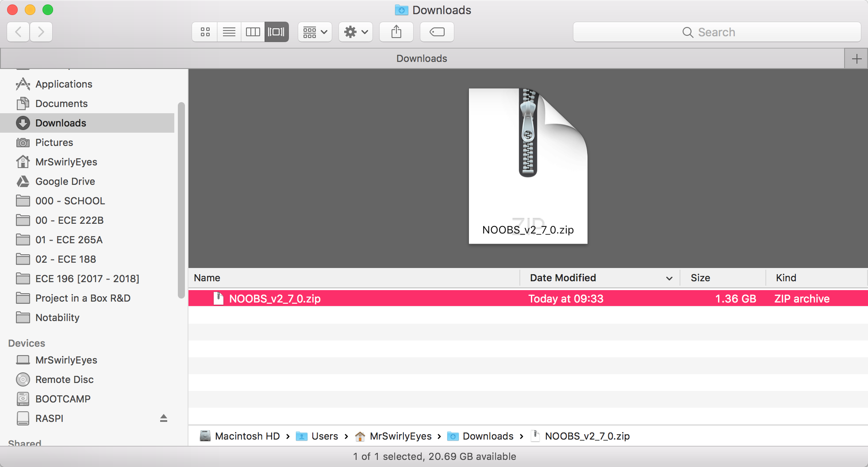
Task: Go back with the left arrow
Action: click(19, 32)
